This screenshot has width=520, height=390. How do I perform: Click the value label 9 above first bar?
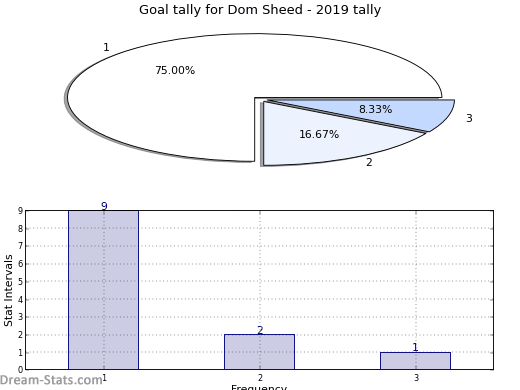pos(104,206)
